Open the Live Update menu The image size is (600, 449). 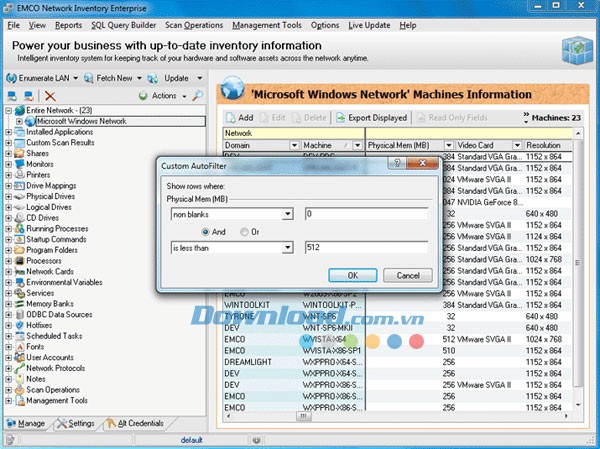tap(369, 26)
